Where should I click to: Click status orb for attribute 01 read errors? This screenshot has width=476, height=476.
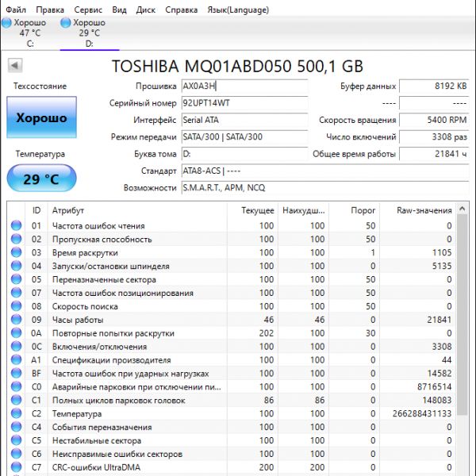(x=16, y=226)
